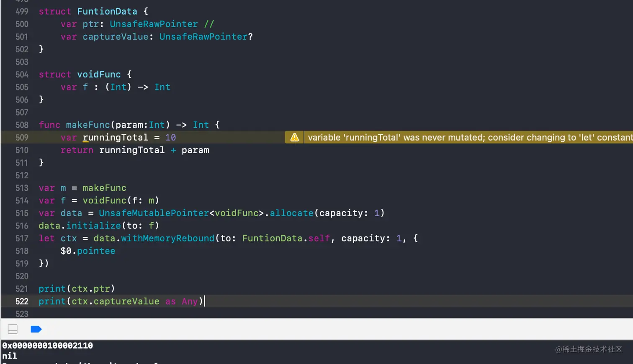Click the makeFunc function name on line 508

pyautogui.click(x=88, y=125)
